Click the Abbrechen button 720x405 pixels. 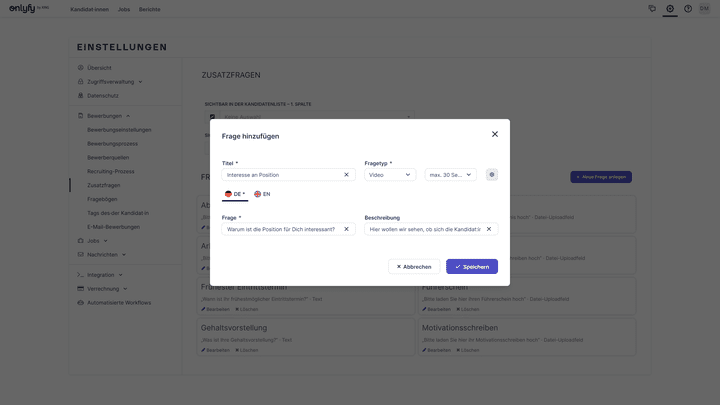point(414,267)
